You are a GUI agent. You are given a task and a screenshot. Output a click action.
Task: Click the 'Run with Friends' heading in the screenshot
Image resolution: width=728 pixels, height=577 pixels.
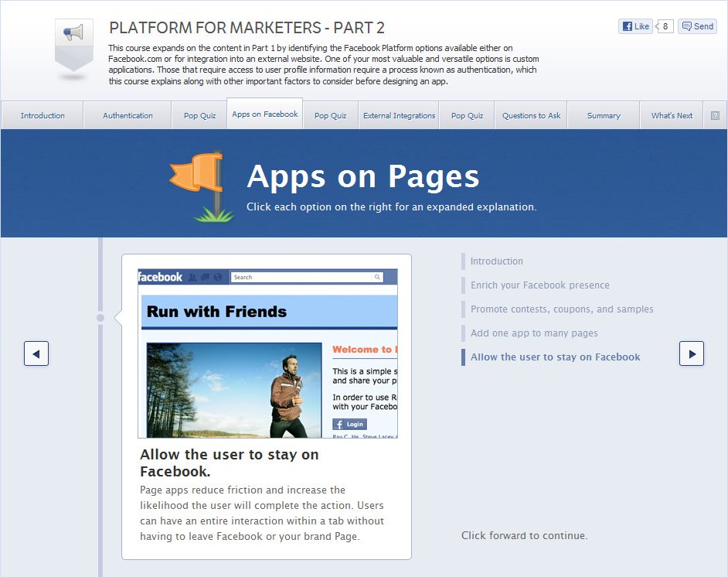pyautogui.click(x=217, y=311)
